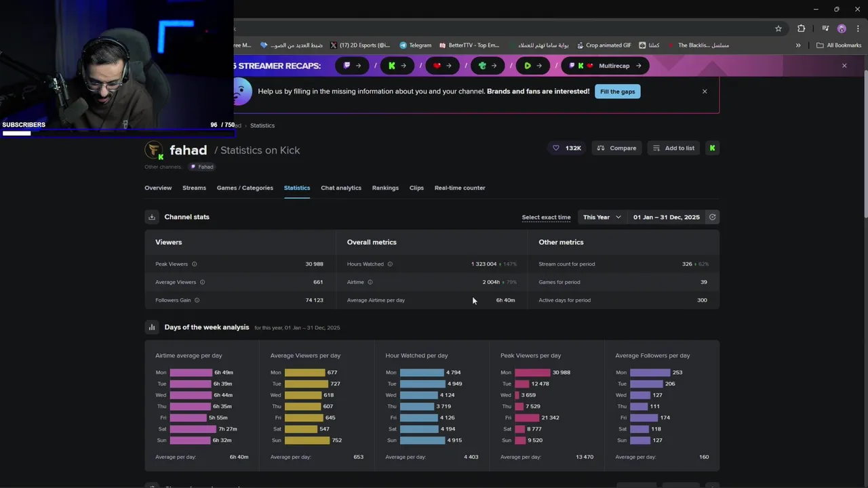Click the info icon next to Peak Viewers
Viewport: 868px width, 488px height.
click(x=194, y=264)
